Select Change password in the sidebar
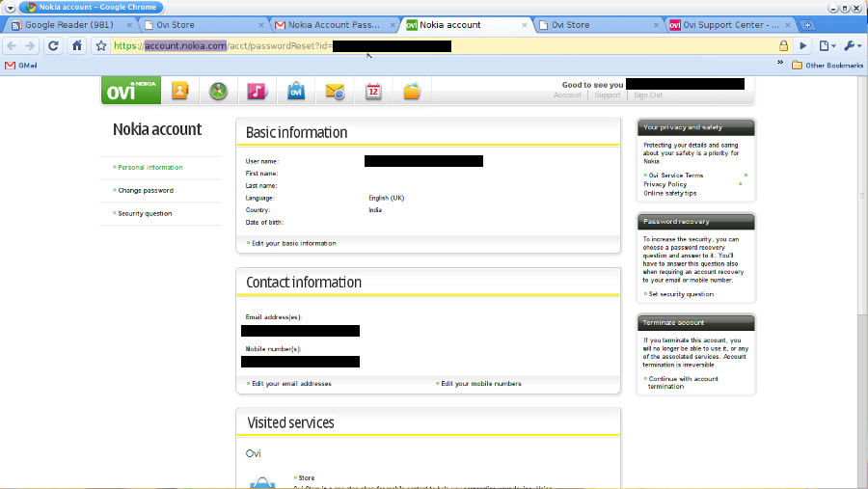Viewport: 868px width, 489px height. (x=146, y=191)
